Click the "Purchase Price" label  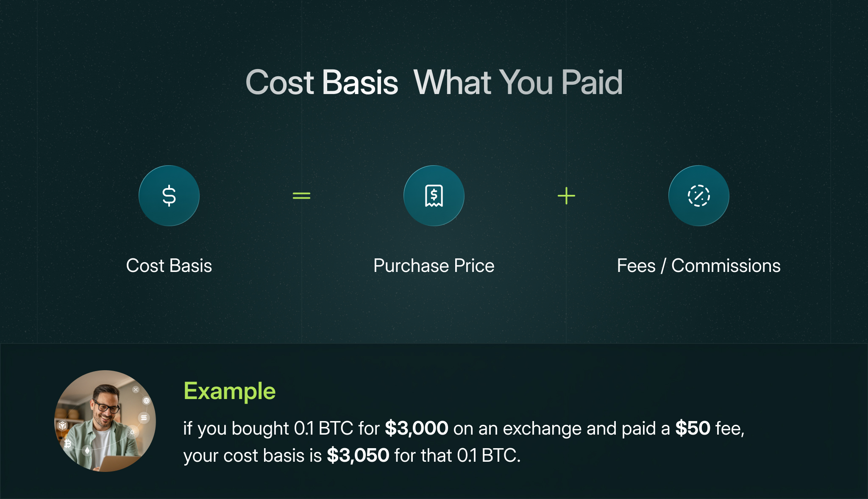(x=434, y=266)
